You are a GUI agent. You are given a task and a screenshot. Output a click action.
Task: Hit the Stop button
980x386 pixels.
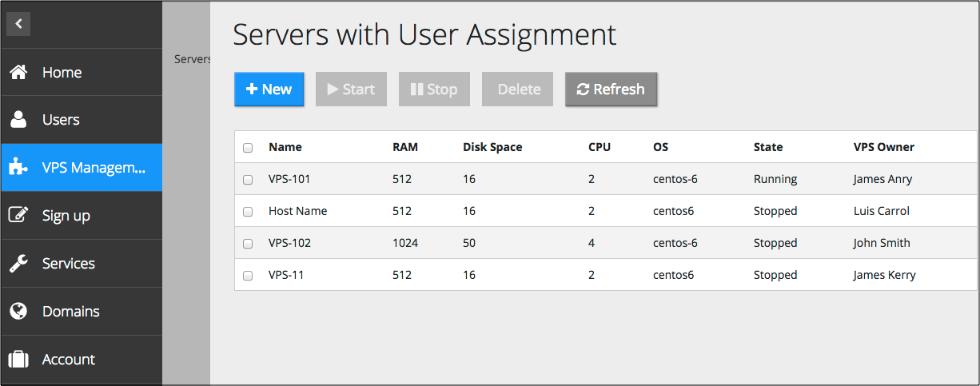[x=434, y=90]
